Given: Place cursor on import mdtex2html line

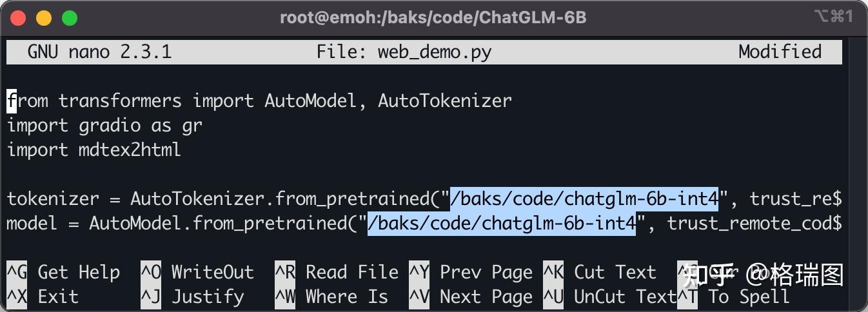Looking at the screenshot, I should click(x=94, y=150).
